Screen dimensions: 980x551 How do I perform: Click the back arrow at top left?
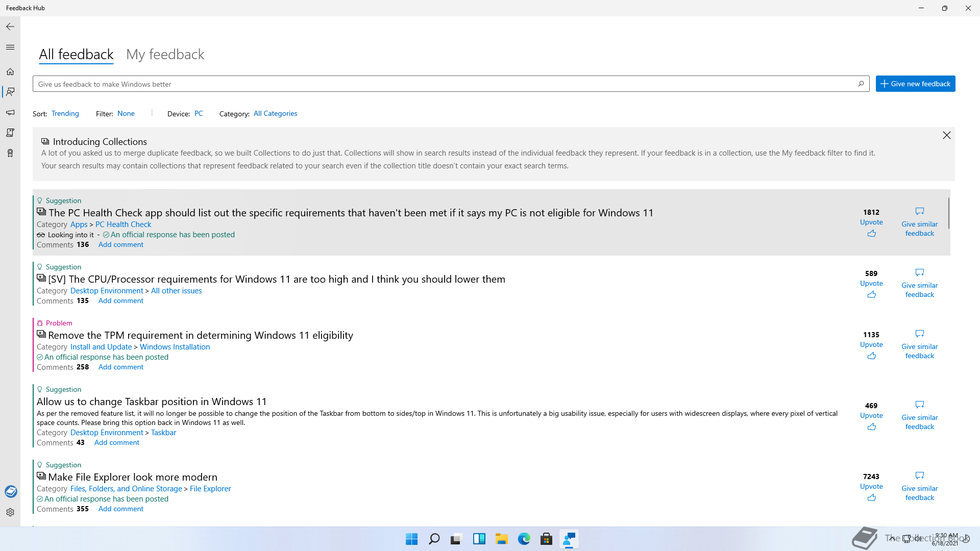click(x=10, y=27)
